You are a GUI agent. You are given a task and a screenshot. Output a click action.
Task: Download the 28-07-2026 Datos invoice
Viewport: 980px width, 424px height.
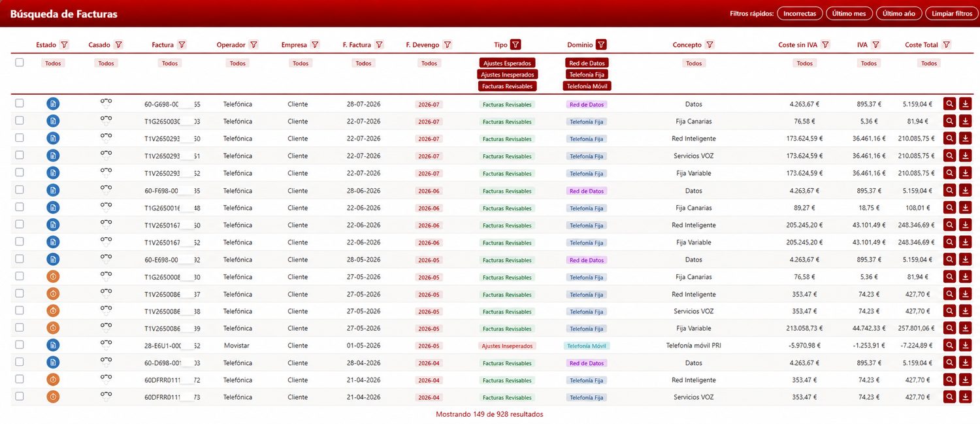966,104
